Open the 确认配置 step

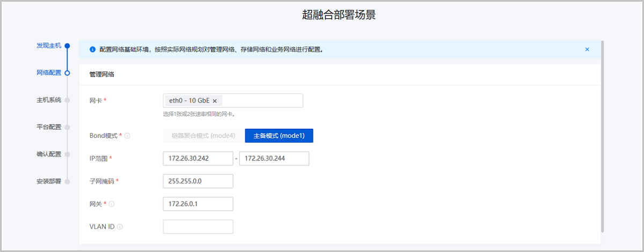point(48,154)
